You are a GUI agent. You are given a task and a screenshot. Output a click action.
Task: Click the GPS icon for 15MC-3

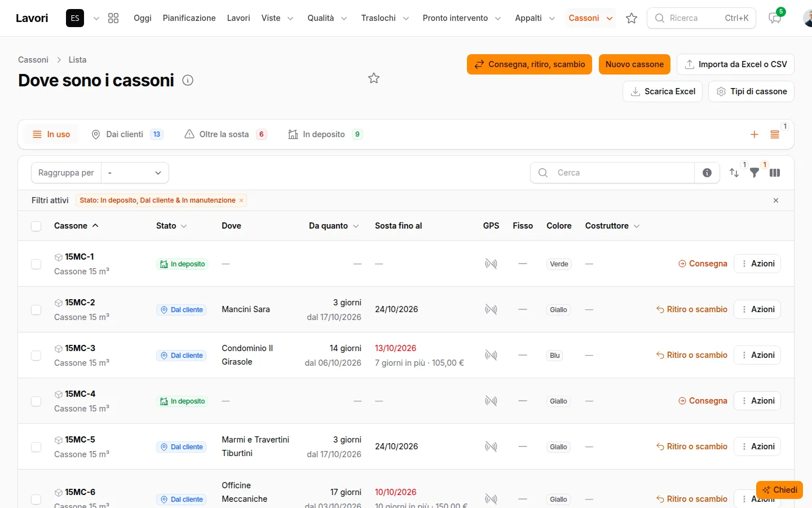(491, 355)
